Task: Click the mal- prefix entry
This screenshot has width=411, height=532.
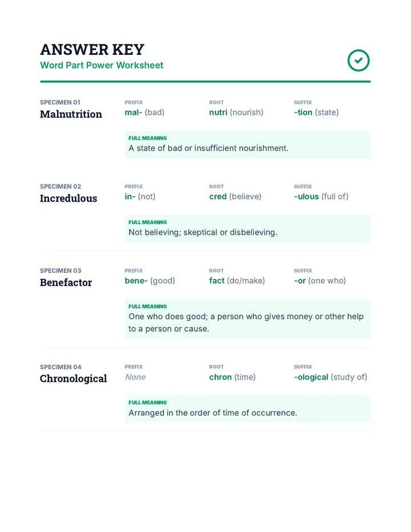Action: (x=144, y=112)
